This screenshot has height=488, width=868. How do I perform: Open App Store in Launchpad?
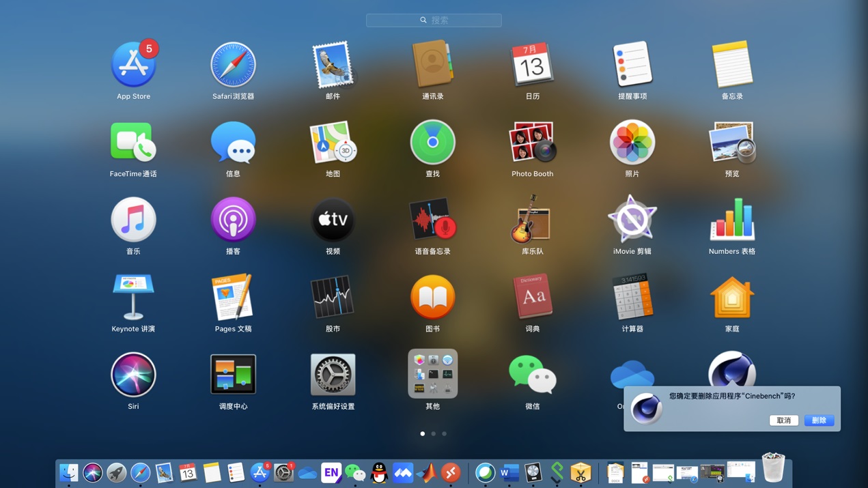[x=133, y=65]
